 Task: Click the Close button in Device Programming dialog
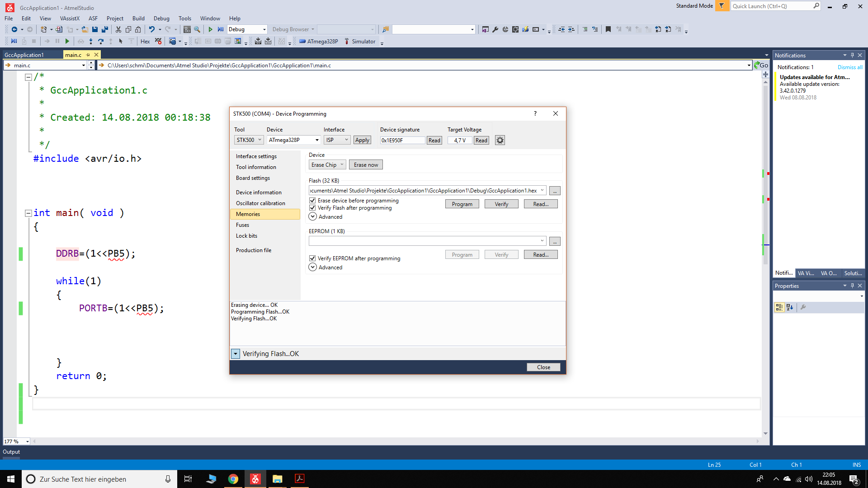(x=543, y=367)
